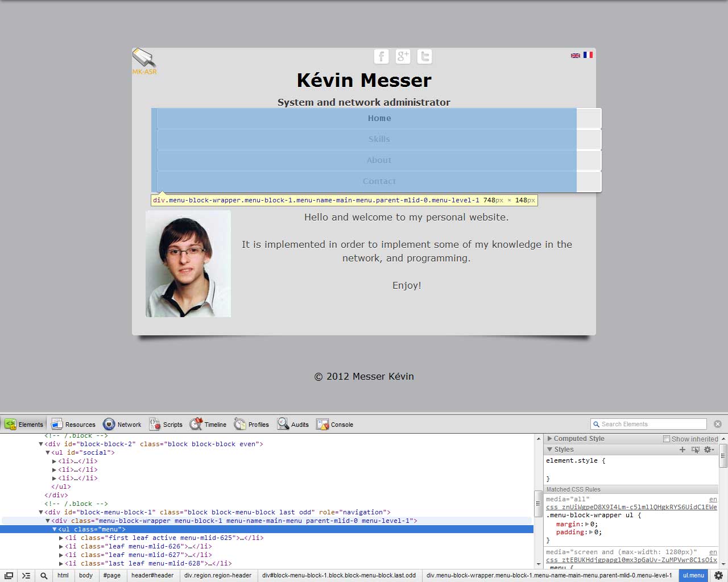
Task: Click the inspect element magnifier icon
Action: click(x=44, y=575)
